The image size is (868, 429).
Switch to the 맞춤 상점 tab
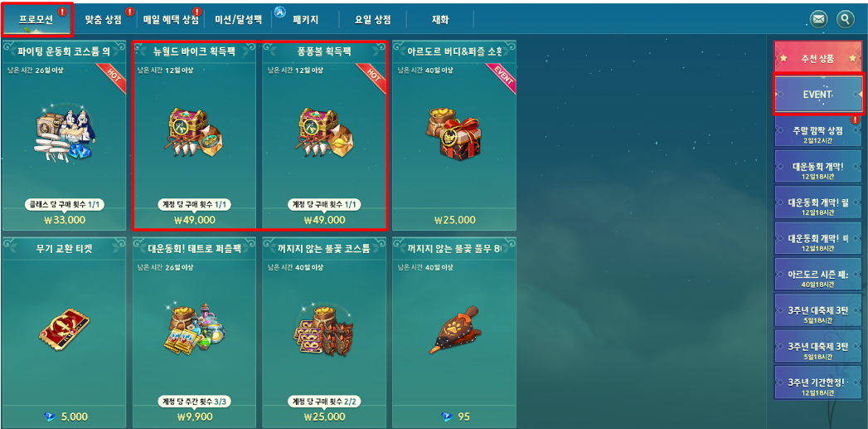(x=103, y=20)
